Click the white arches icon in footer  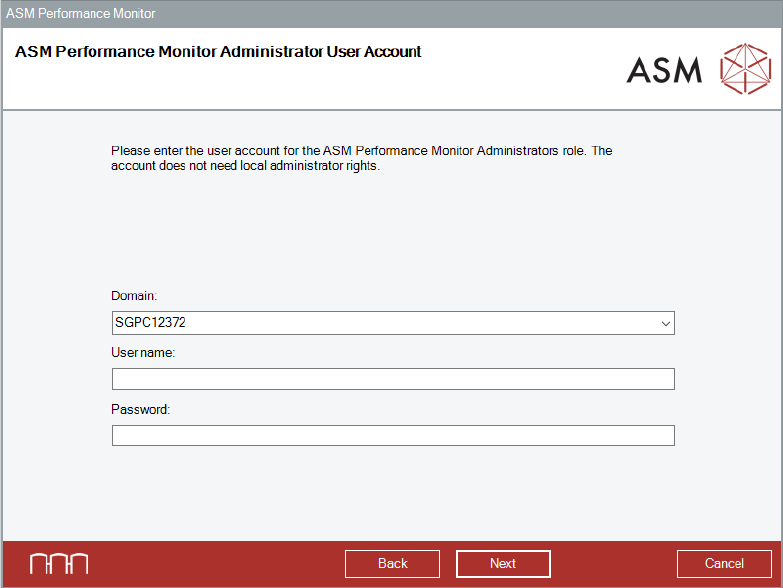click(x=58, y=563)
